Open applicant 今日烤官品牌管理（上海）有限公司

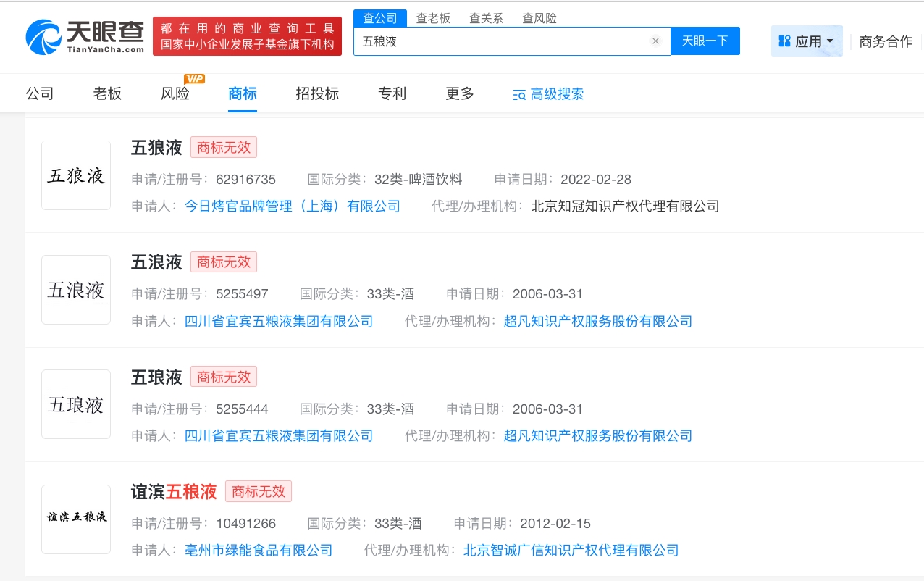pos(292,206)
